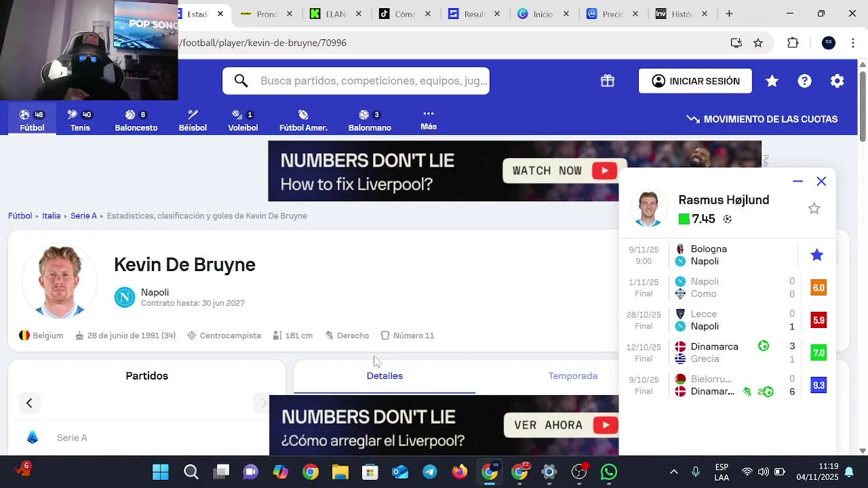
Task: Switch to the Temporada tab
Action: [573, 375]
